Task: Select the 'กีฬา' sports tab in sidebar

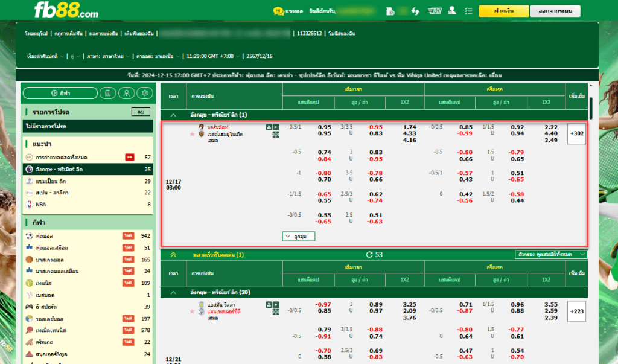Action: click(60, 93)
